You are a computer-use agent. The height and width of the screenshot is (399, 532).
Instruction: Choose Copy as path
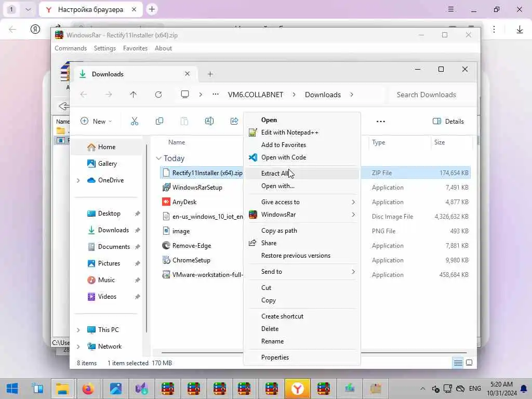pos(302,230)
